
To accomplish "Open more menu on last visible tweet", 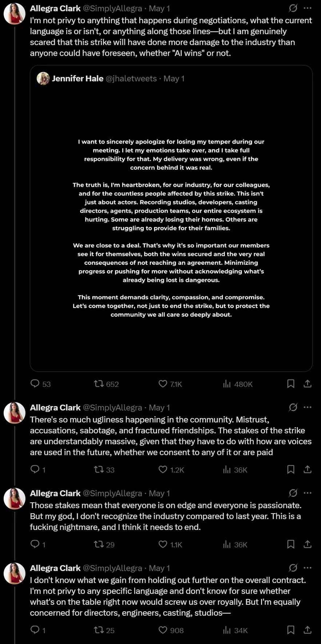I will [x=308, y=568].
